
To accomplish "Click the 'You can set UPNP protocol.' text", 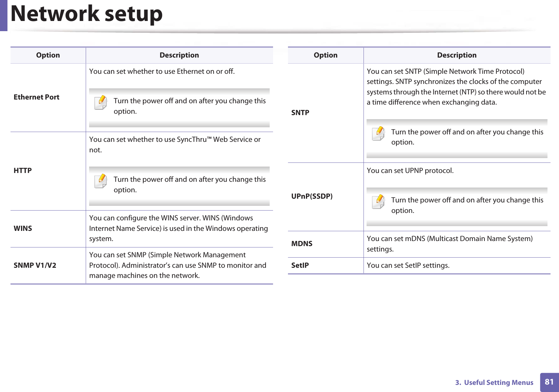I will 410,171.
